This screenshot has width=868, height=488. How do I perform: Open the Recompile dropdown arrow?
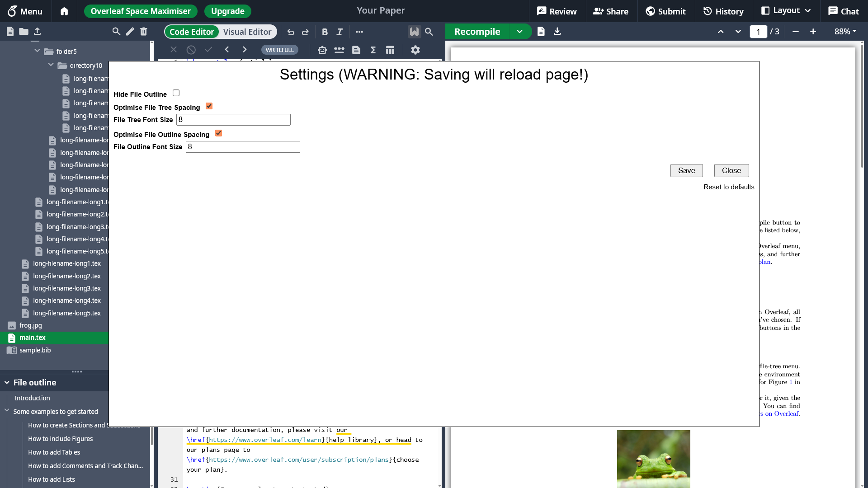pyautogui.click(x=519, y=32)
